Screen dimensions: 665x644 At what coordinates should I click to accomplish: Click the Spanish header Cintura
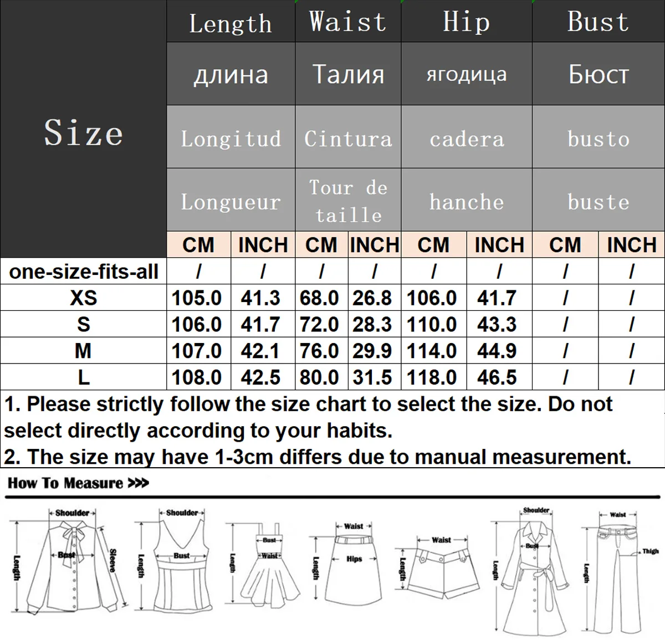[347, 138]
